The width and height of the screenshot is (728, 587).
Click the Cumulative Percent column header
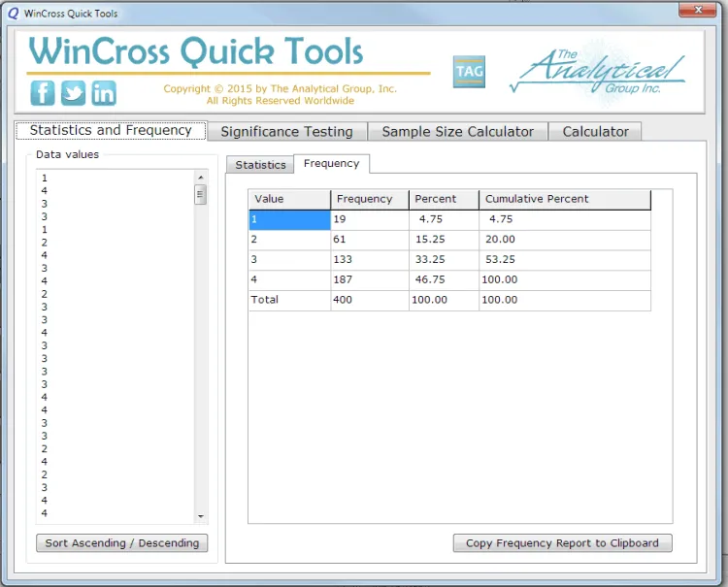(564, 199)
